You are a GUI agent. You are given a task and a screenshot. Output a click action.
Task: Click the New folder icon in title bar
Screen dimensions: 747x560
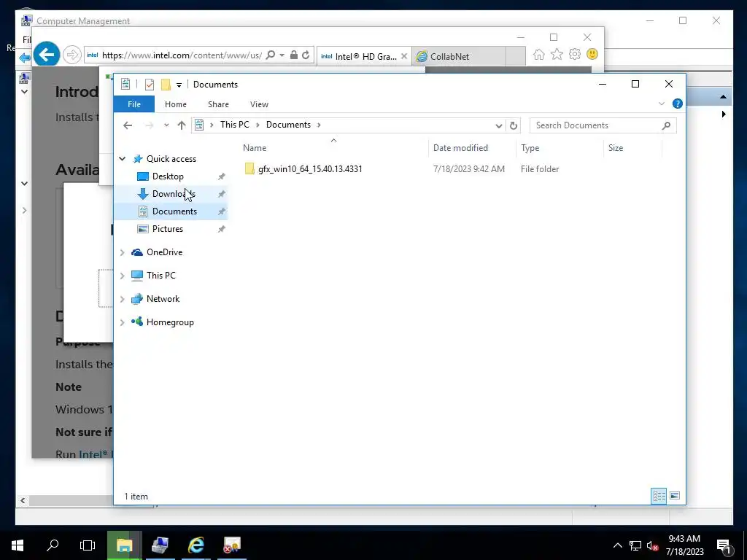166,85
